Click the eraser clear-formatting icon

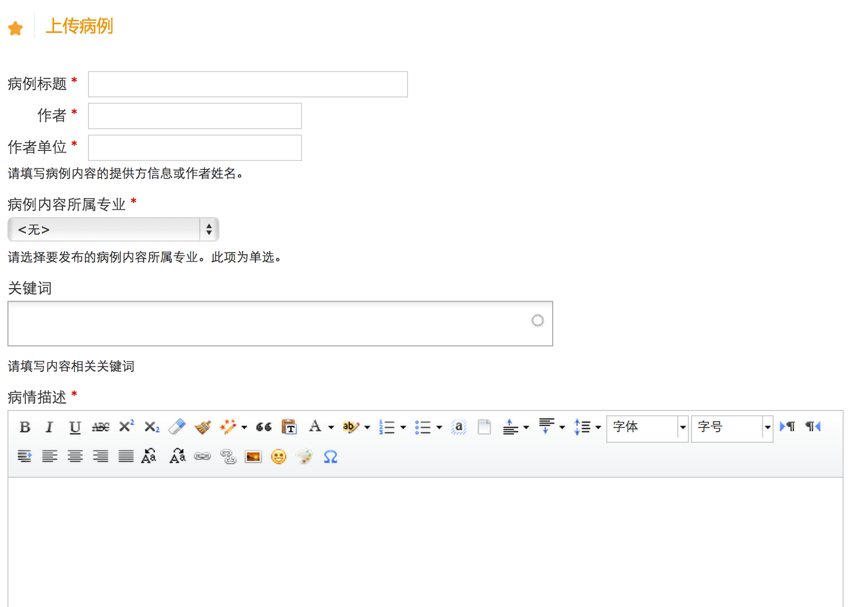coord(177,427)
